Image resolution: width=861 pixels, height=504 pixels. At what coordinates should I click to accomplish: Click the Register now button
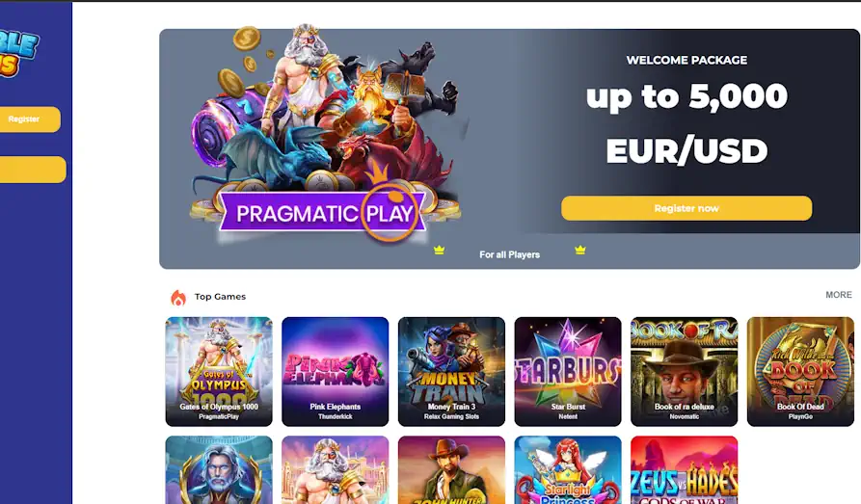point(686,208)
